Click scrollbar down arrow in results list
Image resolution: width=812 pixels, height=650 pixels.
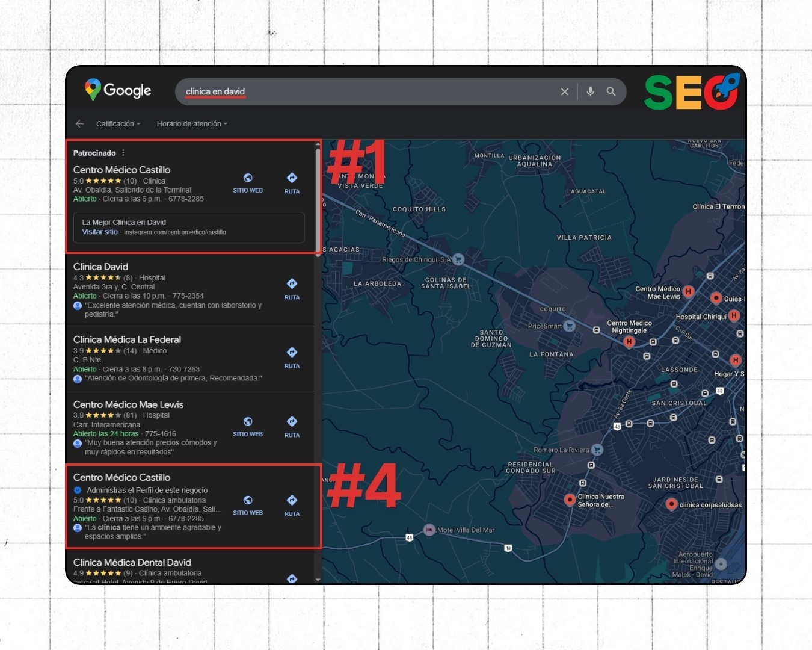(318, 580)
